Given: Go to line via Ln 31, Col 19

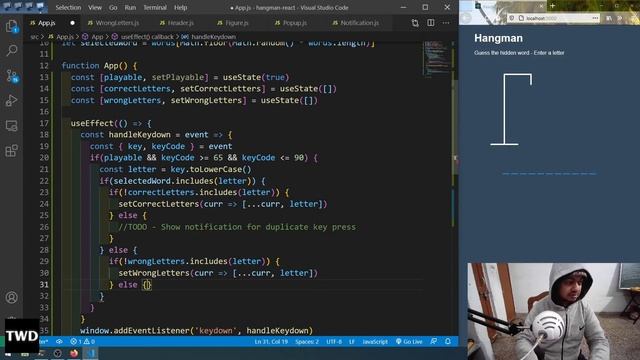Looking at the screenshot, I should coord(271,341).
